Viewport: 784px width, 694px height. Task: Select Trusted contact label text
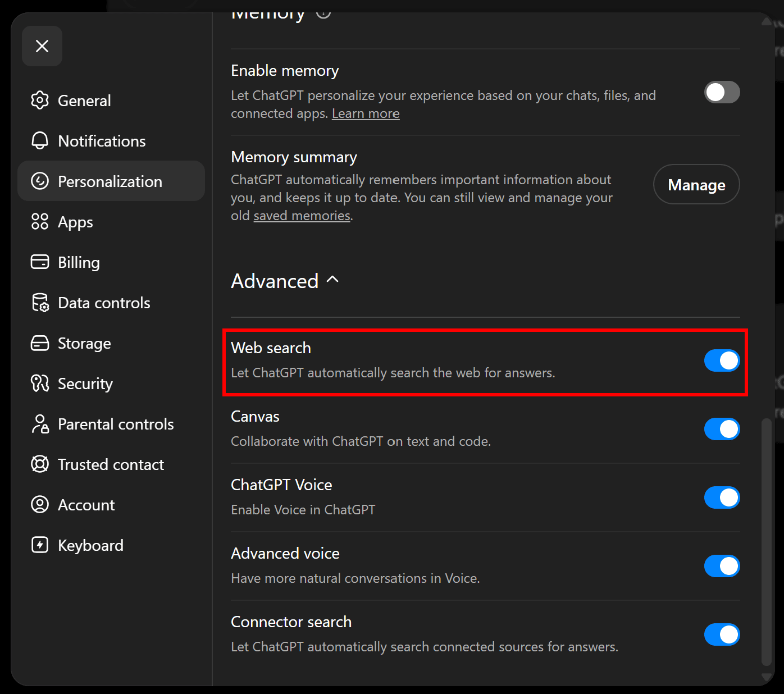pyautogui.click(x=111, y=464)
